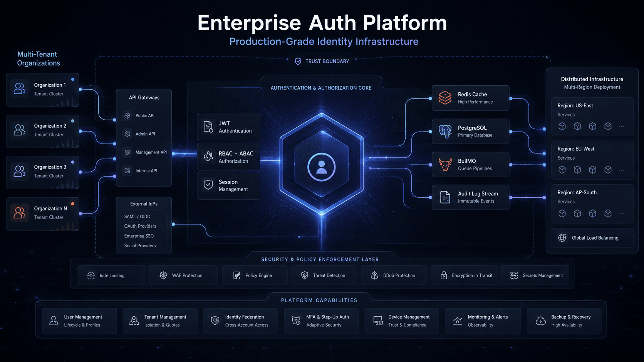Click the API Gateways panel heading
644x362 pixels.
tap(144, 98)
